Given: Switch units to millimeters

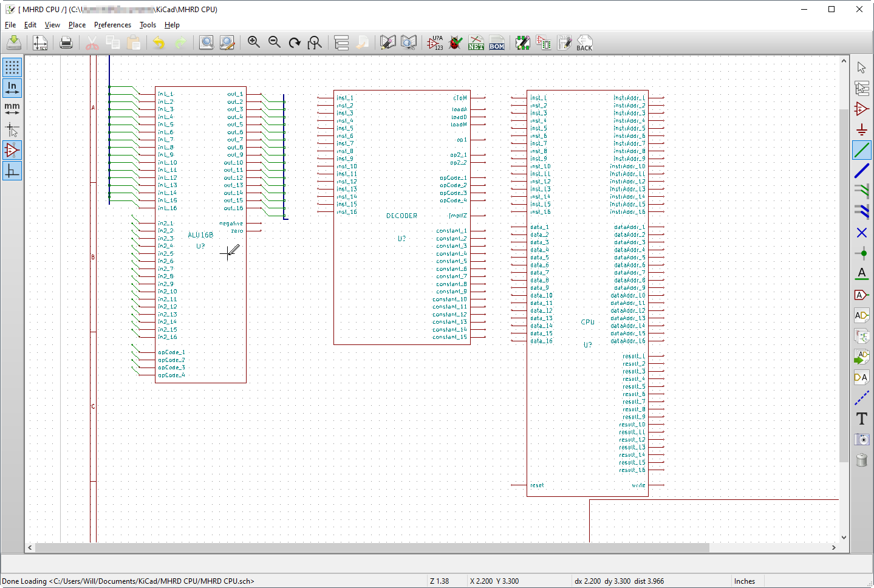Looking at the screenshot, I should tap(12, 109).
